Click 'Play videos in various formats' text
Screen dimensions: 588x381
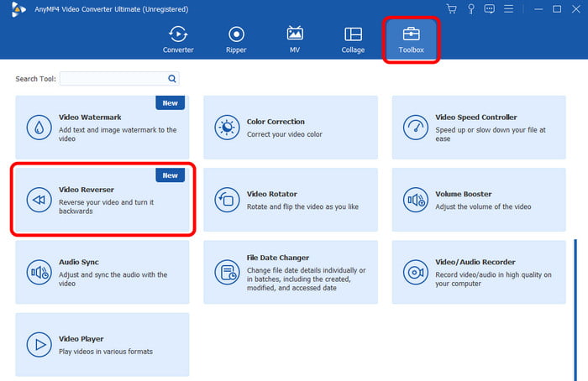[106, 352]
